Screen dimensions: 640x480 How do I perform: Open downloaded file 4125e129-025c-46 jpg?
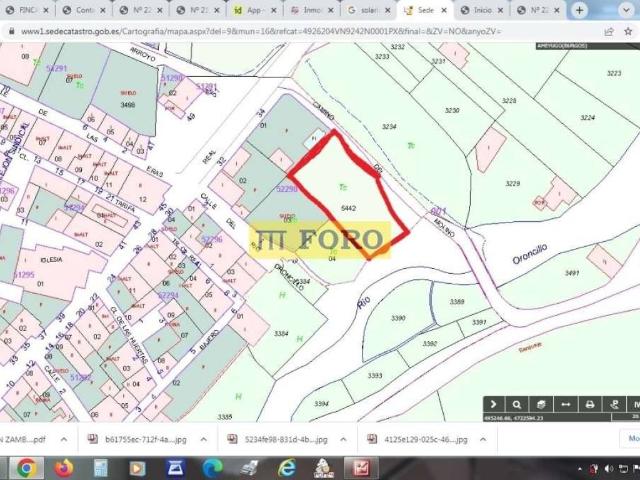click(418, 440)
